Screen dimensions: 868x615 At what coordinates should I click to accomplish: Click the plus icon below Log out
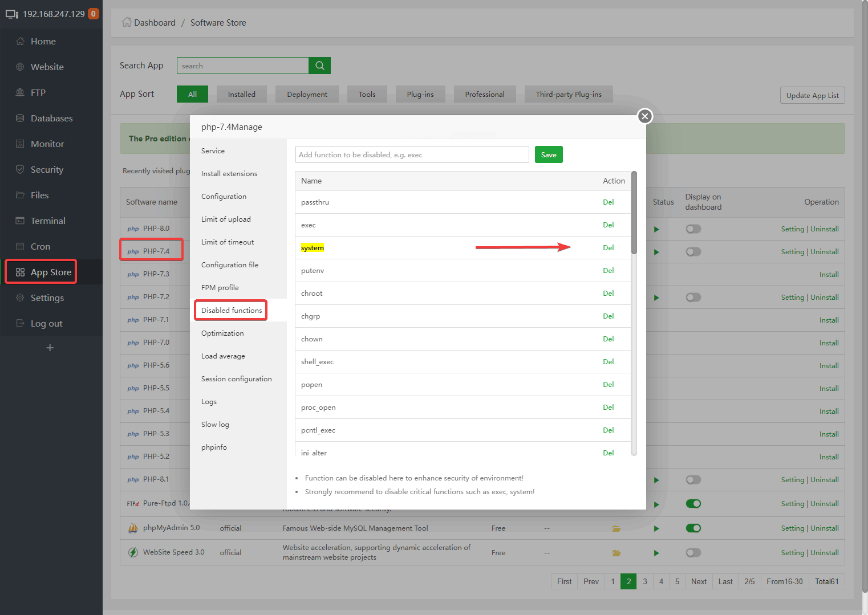tap(50, 348)
